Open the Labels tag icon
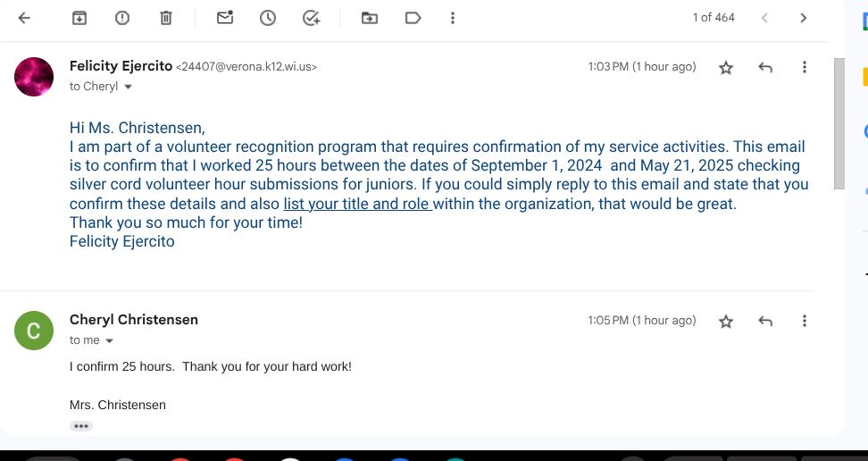 click(x=413, y=18)
